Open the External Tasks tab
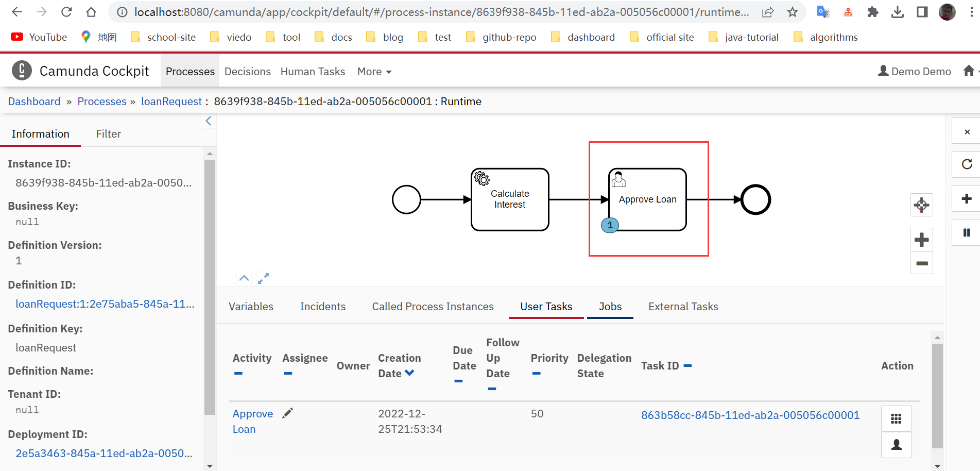Image resolution: width=980 pixels, height=471 pixels. coord(683,307)
